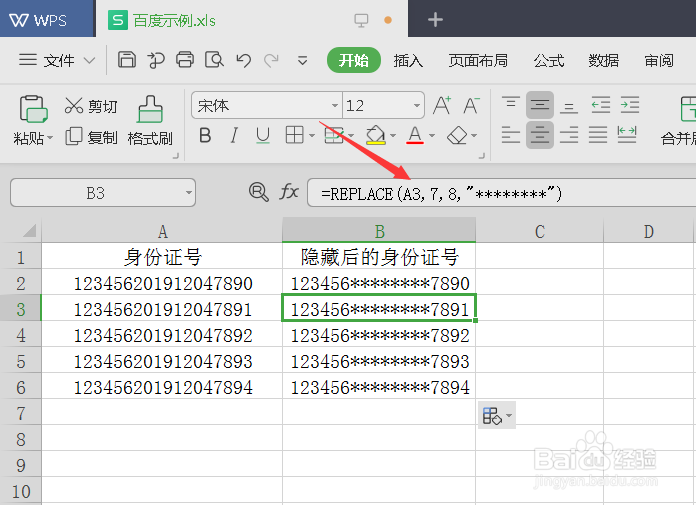Open the Name Box dropdown showing B3
The image size is (696, 505).
[x=189, y=193]
